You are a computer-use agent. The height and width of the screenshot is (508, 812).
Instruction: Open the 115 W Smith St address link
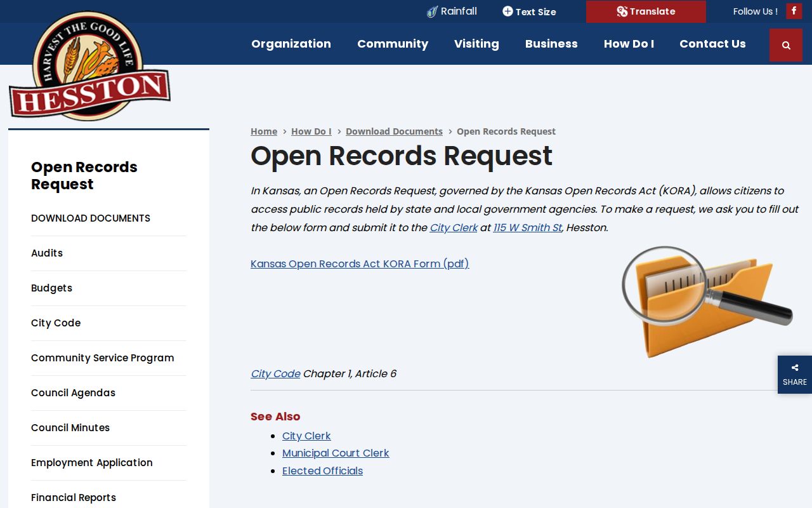(528, 227)
